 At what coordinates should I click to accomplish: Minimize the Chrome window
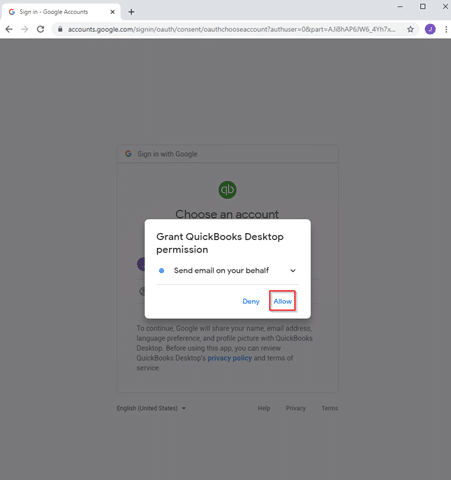(x=400, y=7)
